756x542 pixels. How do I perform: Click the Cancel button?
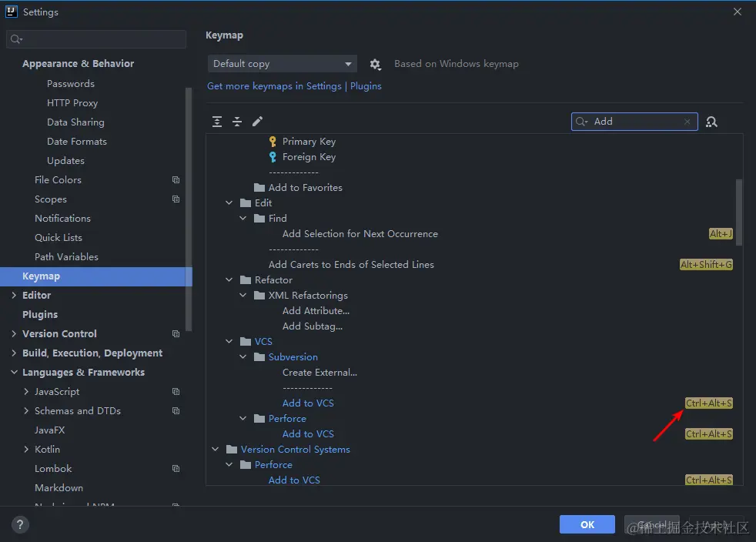[652, 524]
